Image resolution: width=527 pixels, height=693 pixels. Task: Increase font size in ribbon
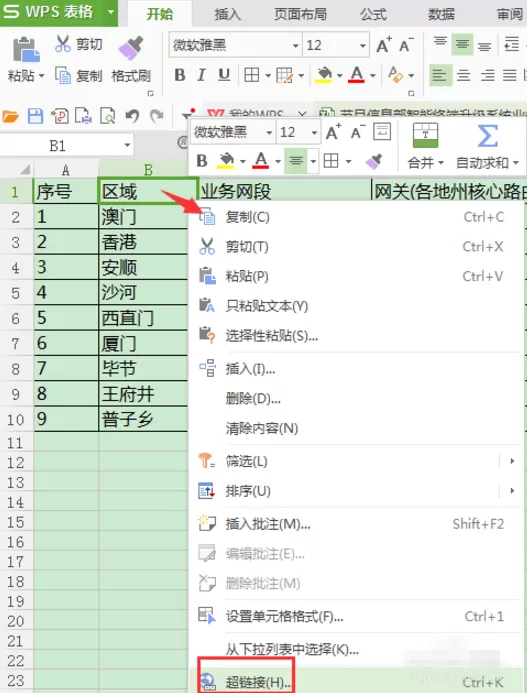coord(383,45)
